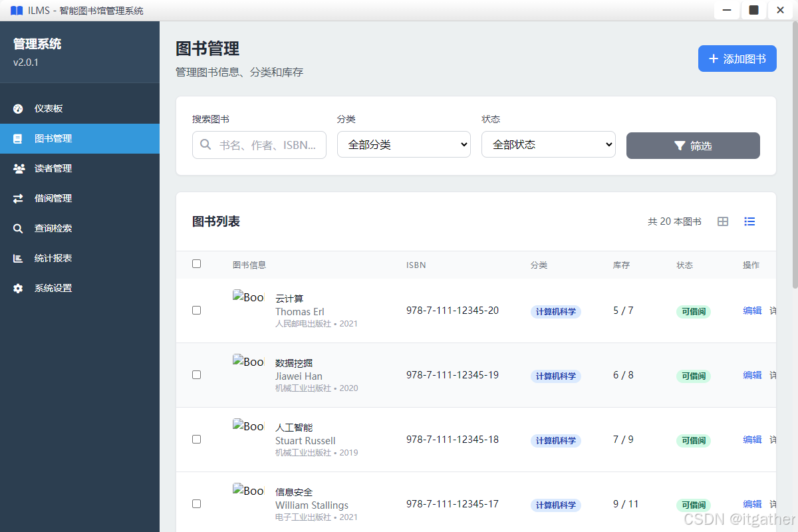The width and height of the screenshot is (798, 532).
Task: Expand 全部分类 to pick a category
Action: point(404,144)
